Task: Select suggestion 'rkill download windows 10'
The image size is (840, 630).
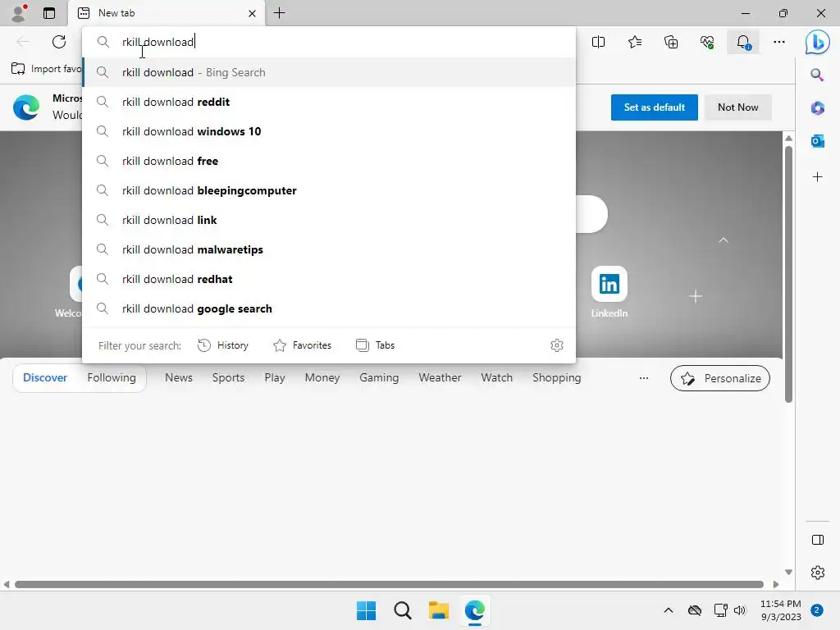Action: pos(330,131)
